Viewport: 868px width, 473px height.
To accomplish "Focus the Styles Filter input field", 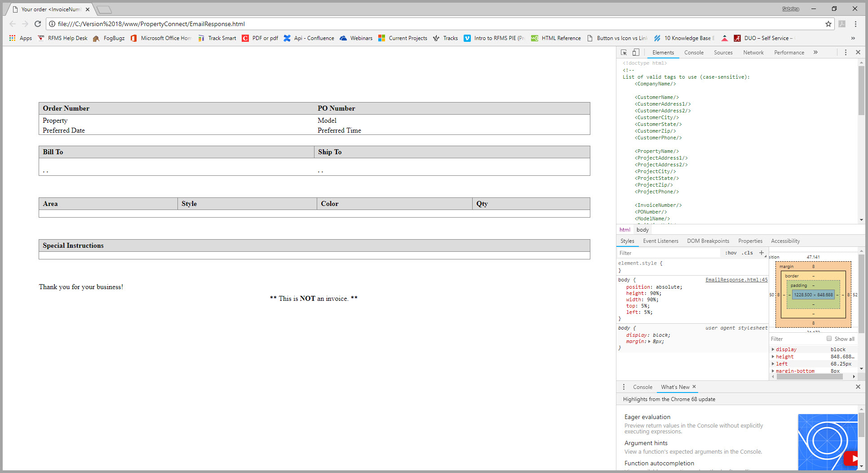I will (669, 253).
